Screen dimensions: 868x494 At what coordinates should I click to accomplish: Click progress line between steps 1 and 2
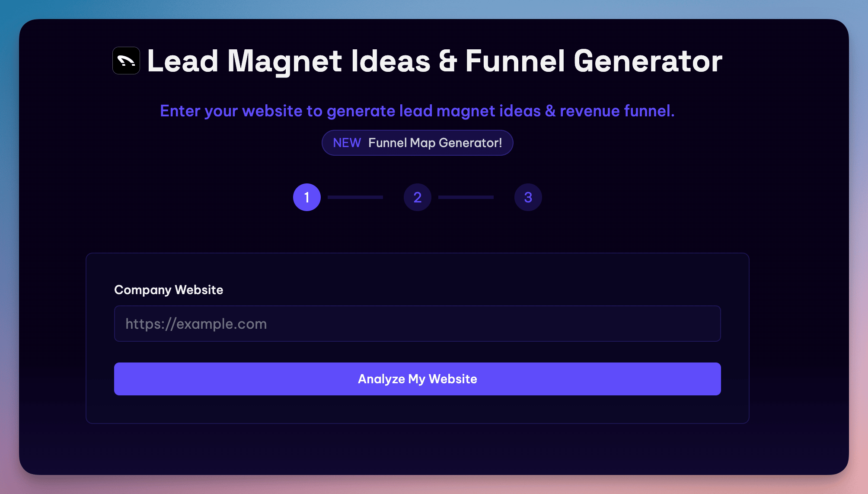tap(355, 197)
